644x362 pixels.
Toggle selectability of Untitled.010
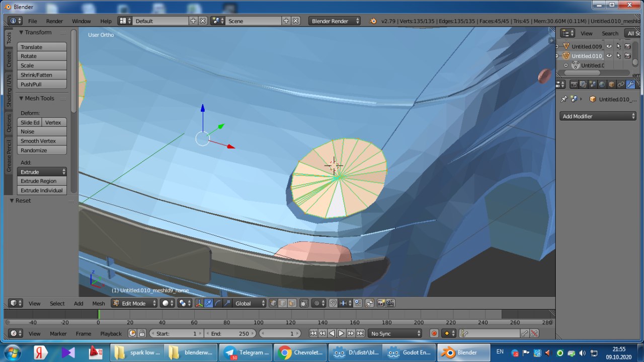click(x=619, y=55)
